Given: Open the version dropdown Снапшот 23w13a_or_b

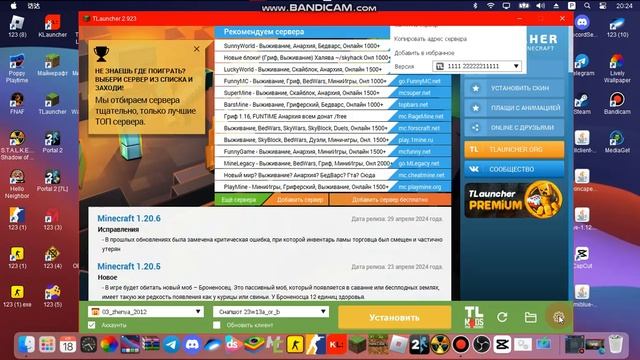Looking at the screenshot, I should click(271, 312).
